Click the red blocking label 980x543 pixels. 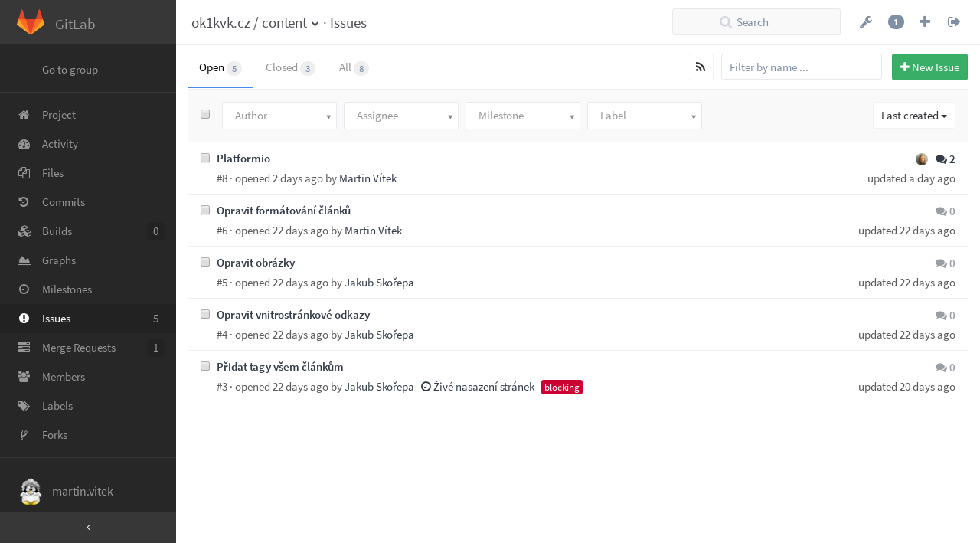pyautogui.click(x=562, y=388)
